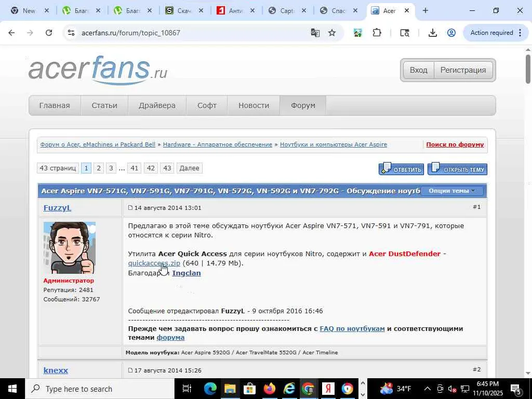This screenshot has height=399, width=532.
Task: Open File Explorer from taskbar
Action: click(x=230, y=389)
